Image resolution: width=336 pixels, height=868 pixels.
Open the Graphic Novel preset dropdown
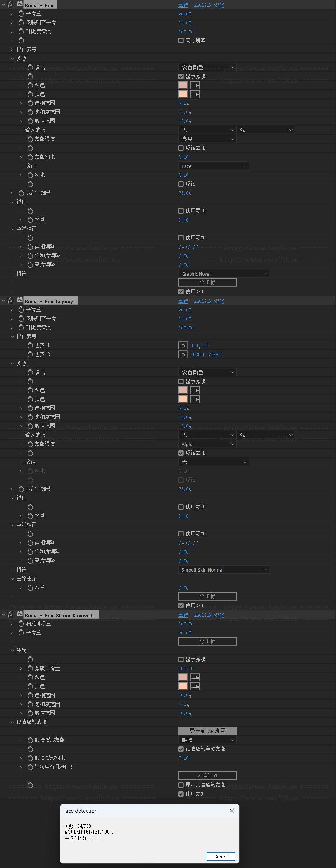[x=224, y=274]
